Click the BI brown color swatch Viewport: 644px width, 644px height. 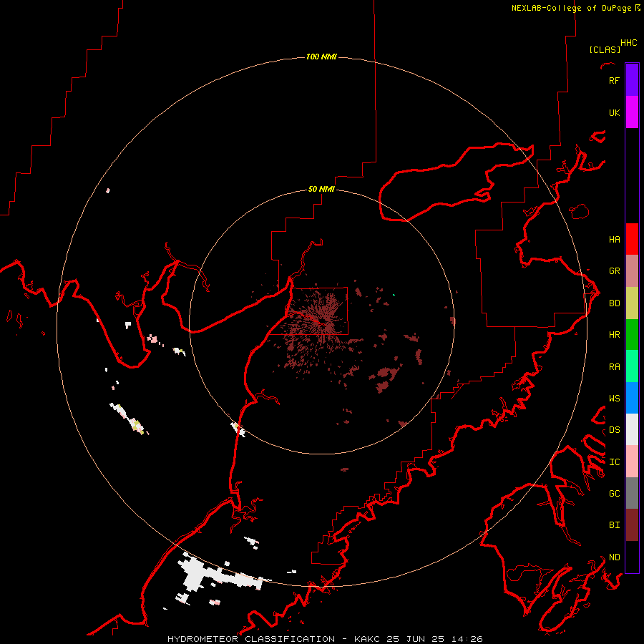tap(632, 525)
